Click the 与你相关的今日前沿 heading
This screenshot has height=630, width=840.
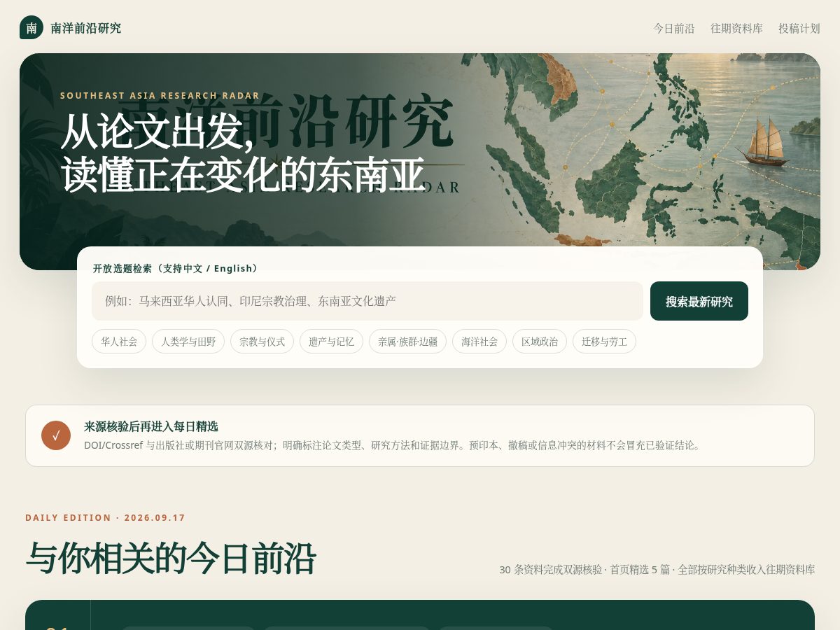coord(171,559)
